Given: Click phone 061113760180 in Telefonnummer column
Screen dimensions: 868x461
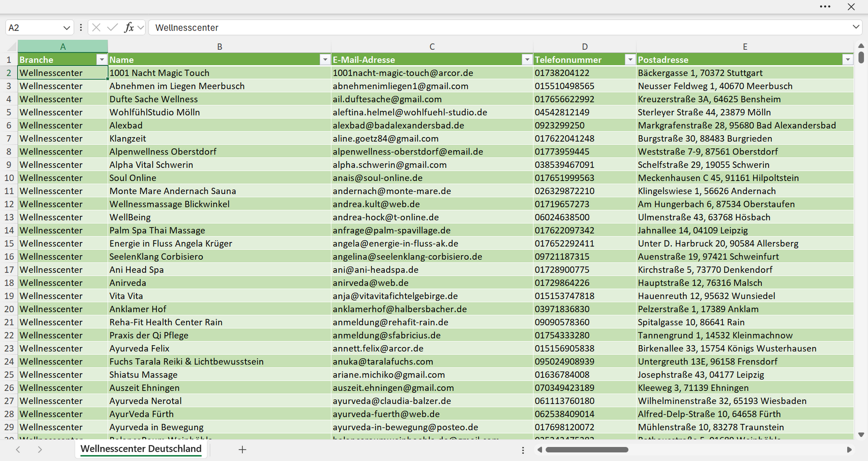Looking at the screenshot, I should click(x=584, y=401).
